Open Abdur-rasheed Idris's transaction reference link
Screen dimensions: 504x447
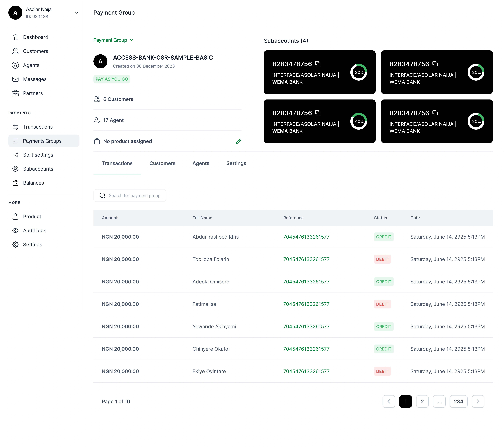click(306, 237)
